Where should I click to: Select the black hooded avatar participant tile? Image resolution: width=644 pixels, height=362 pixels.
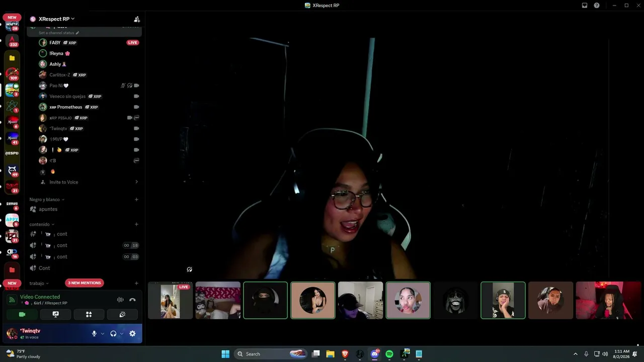tap(265, 300)
